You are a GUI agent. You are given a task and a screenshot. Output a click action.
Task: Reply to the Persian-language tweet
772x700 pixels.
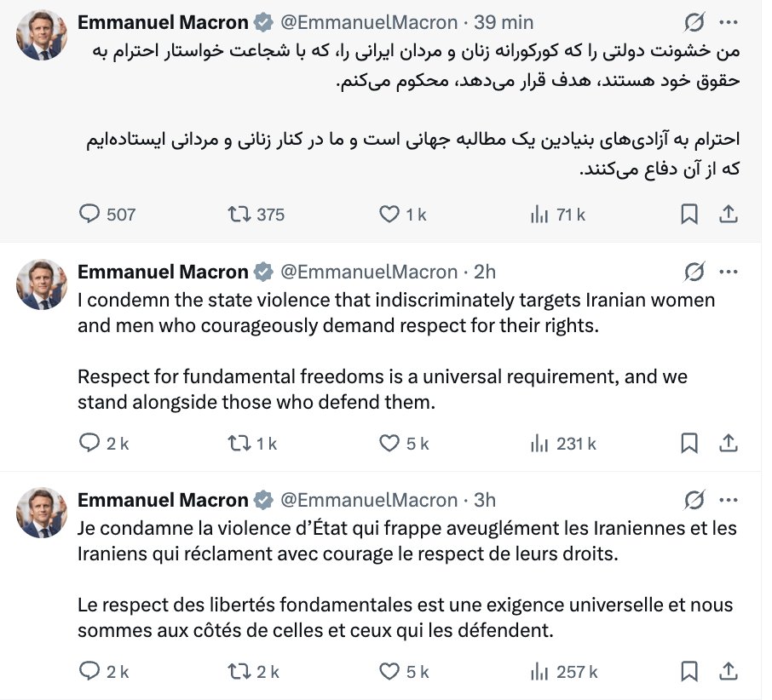click(89, 215)
